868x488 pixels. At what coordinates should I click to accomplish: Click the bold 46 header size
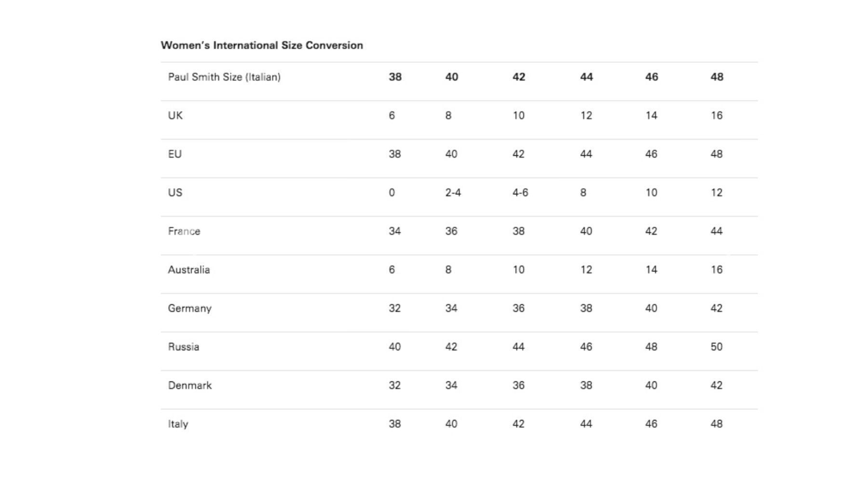point(651,77)
